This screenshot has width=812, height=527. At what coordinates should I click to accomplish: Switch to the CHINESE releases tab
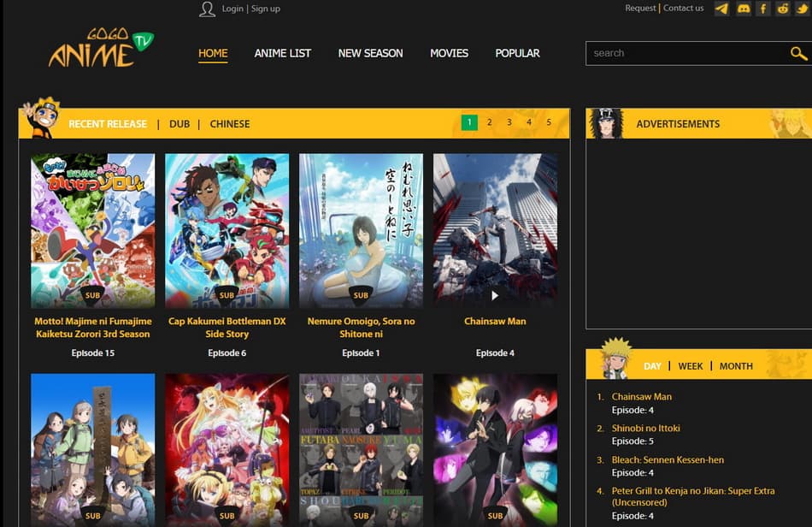pos(230,124)
